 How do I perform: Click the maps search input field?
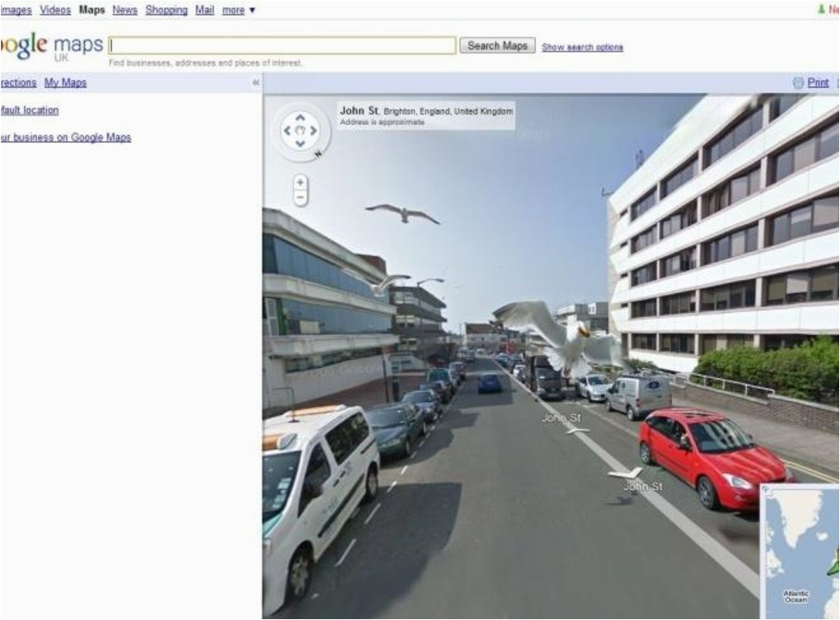282,46
